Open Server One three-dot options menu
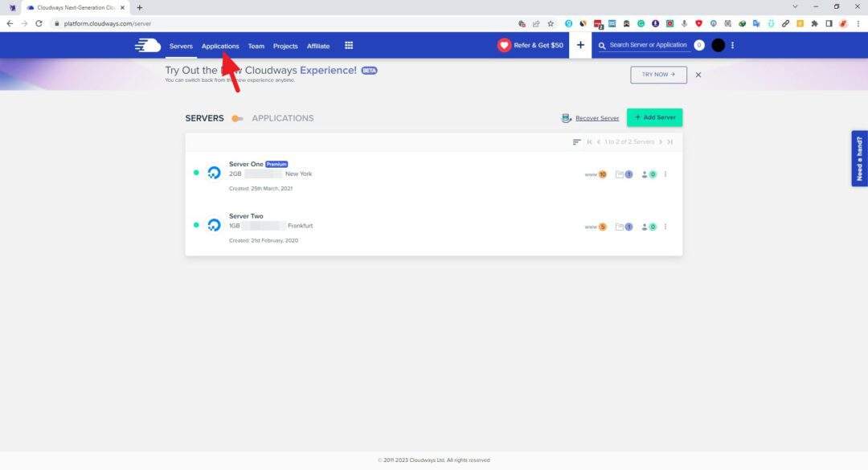868x470 pixels. [x=665, y=174]
